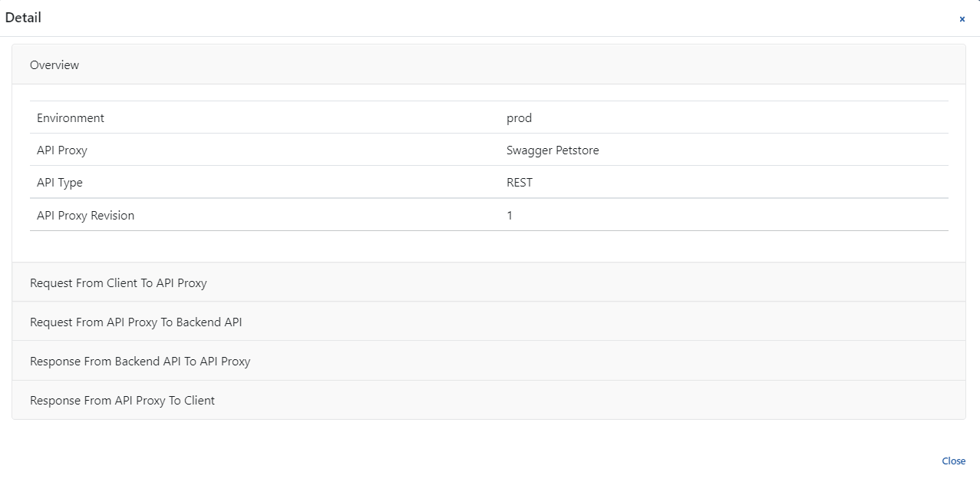The image size is (980, 479).
Task: Click the Close link at the bottom right
Action: 953,461
